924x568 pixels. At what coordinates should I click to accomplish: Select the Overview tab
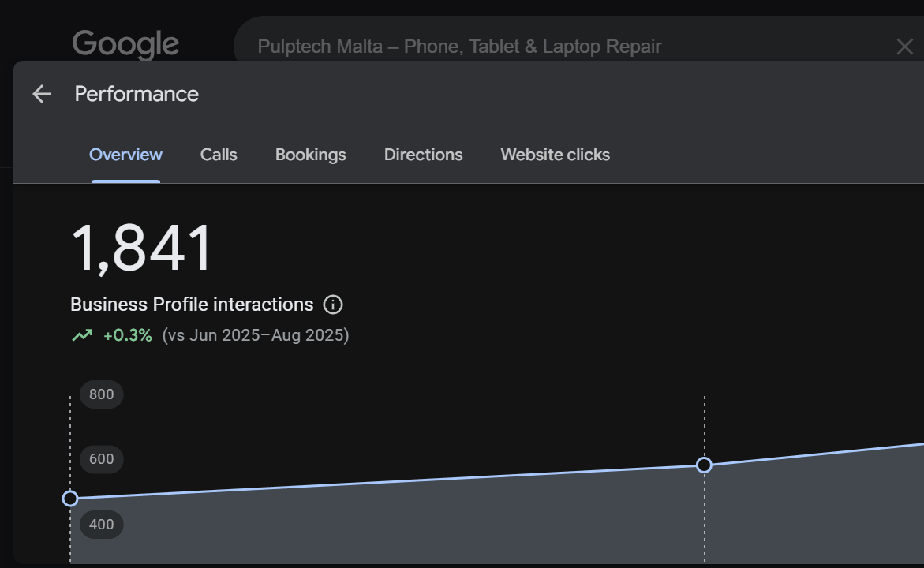click(125, 155)
